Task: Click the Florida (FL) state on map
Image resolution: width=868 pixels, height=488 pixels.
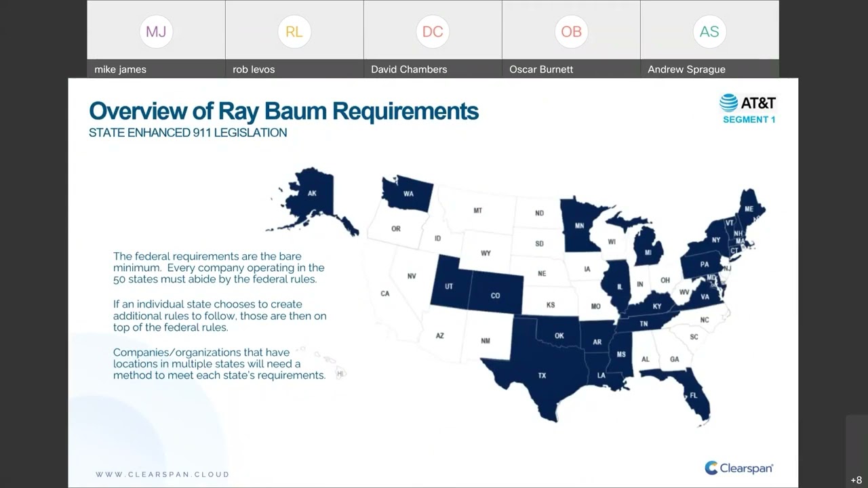Action: (693, 394)
